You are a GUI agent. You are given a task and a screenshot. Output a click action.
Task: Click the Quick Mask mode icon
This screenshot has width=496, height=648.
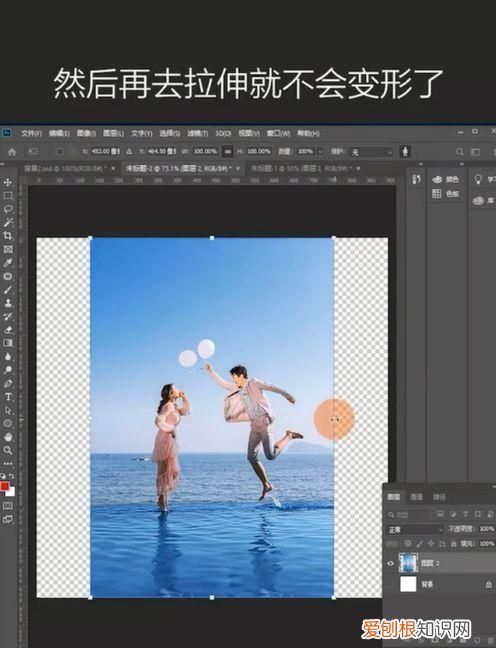tap(8, 505)
